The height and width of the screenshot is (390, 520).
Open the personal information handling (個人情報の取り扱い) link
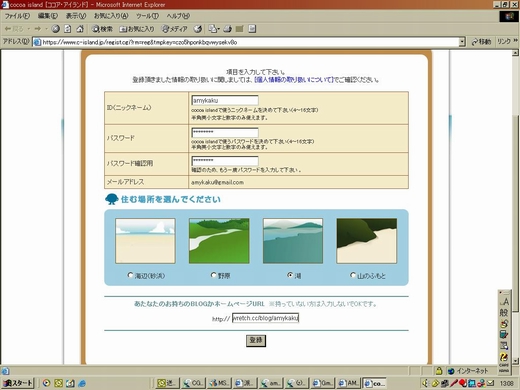tap(294, 80)
